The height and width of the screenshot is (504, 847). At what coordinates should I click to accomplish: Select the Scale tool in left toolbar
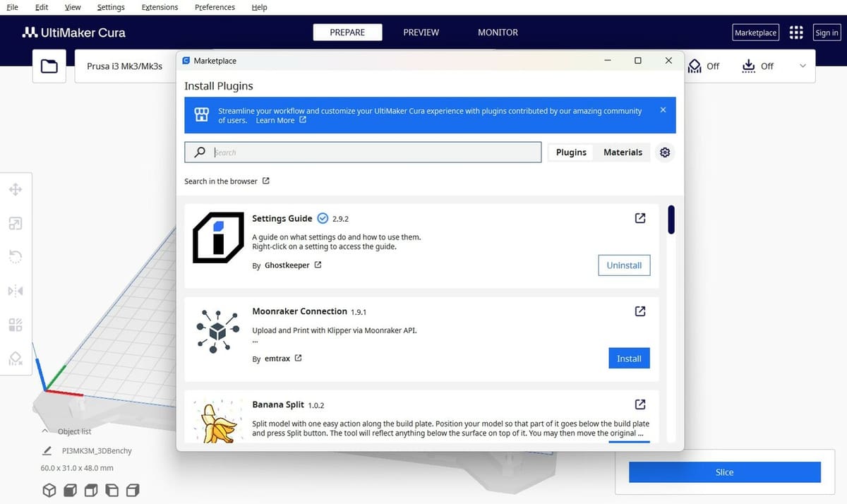15,223
